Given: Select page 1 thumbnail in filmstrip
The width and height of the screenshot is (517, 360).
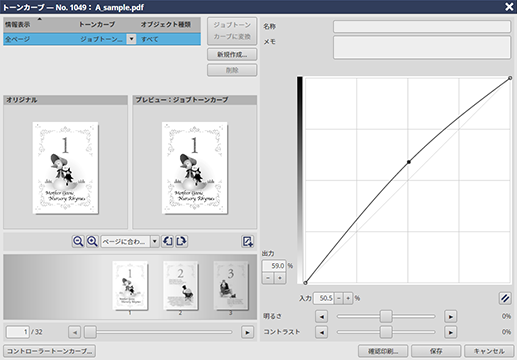Looking at the screenshot, I should point(130,285).
